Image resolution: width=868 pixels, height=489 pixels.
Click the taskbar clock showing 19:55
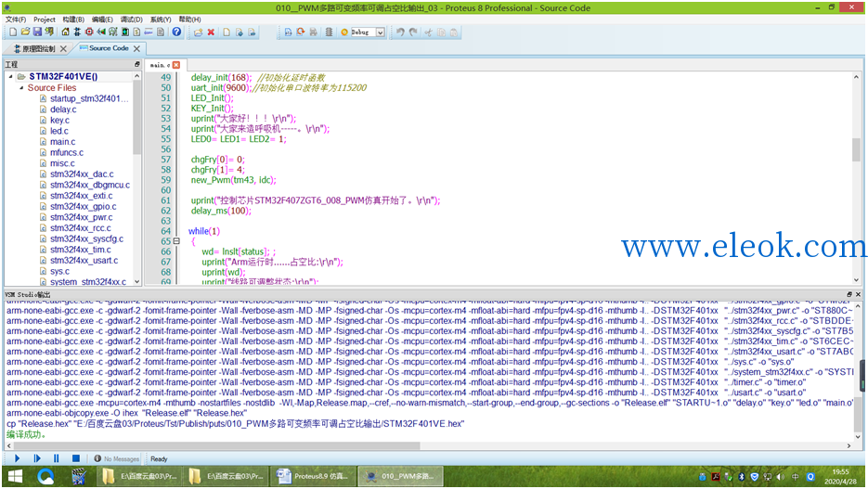(840, 476)
